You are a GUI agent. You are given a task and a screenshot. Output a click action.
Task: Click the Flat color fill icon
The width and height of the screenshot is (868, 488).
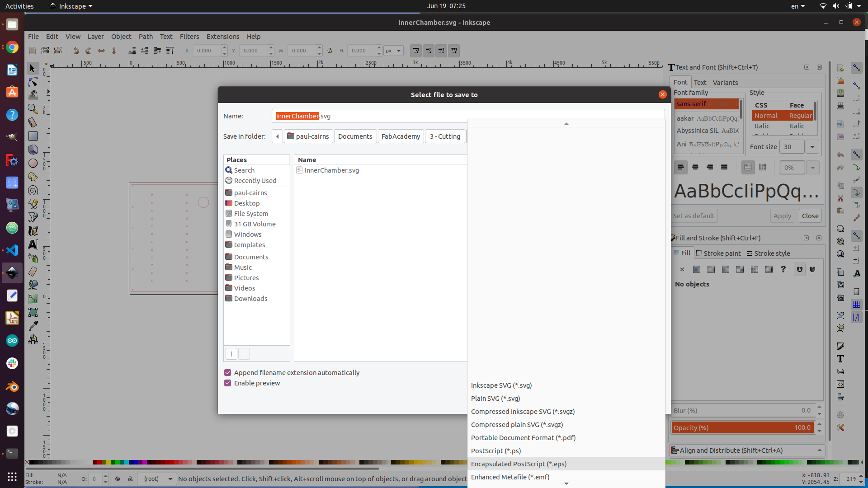click(697, 269)
